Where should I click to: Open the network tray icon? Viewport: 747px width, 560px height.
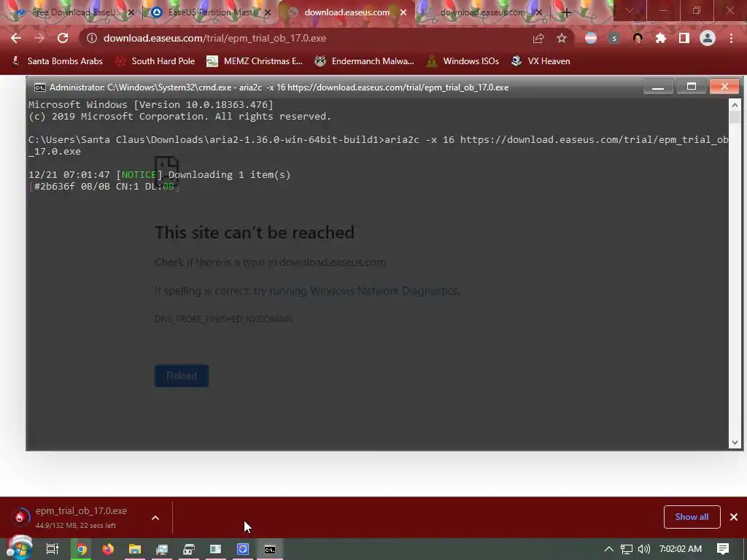tap(627, 549)
